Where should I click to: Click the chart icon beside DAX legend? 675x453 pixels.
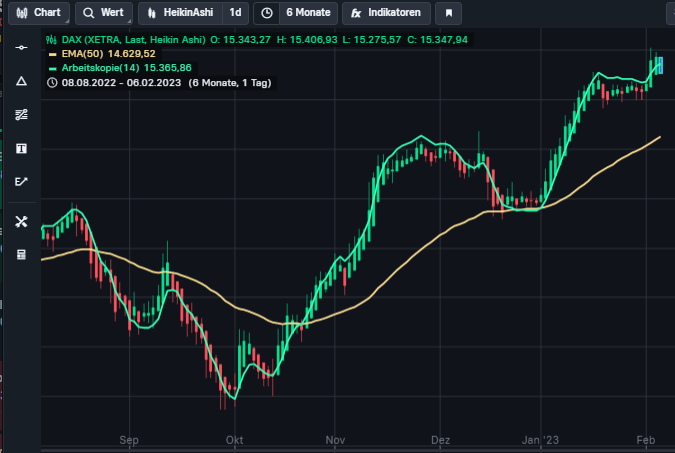[x=51, y=40]
